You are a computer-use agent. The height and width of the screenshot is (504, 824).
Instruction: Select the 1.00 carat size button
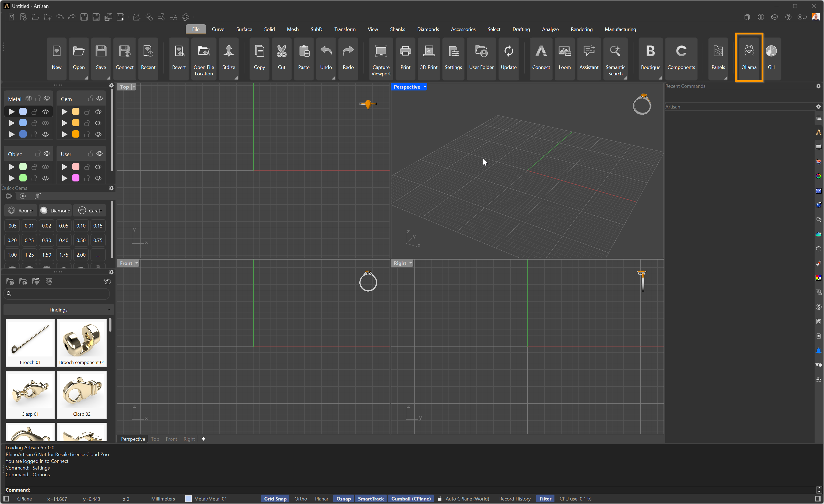click(12, 254)
